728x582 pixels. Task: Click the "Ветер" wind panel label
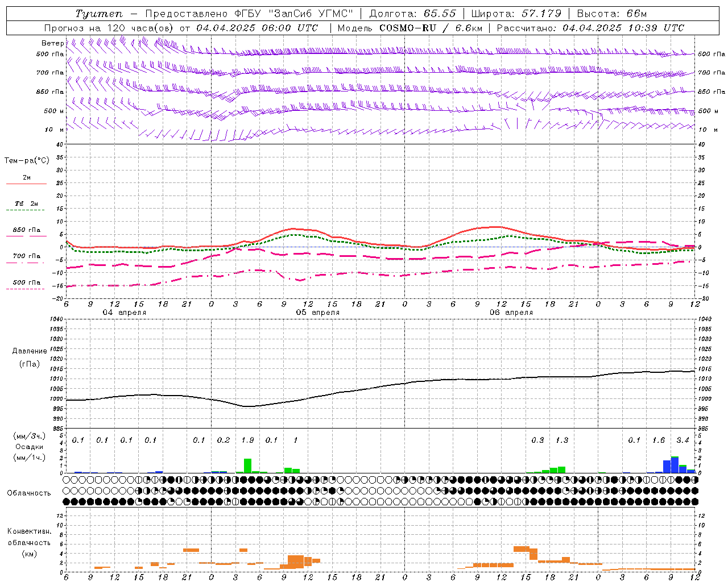tap(52, 43)
